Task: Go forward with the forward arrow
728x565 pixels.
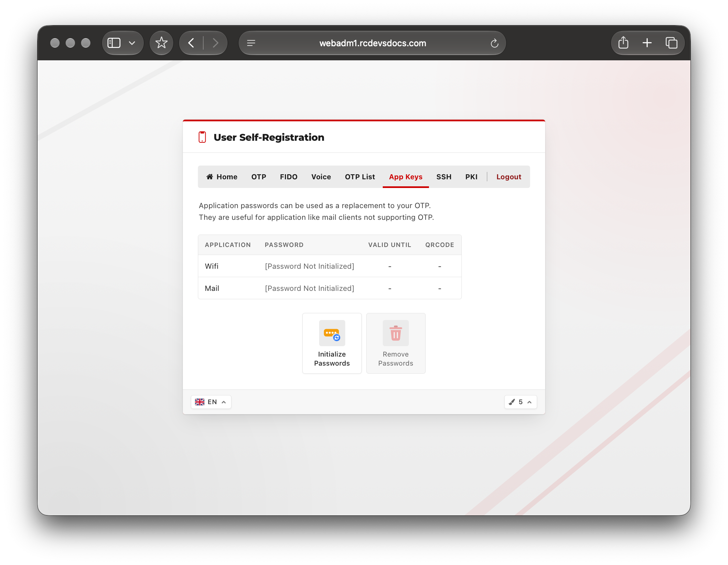Action: click(215, 43)
